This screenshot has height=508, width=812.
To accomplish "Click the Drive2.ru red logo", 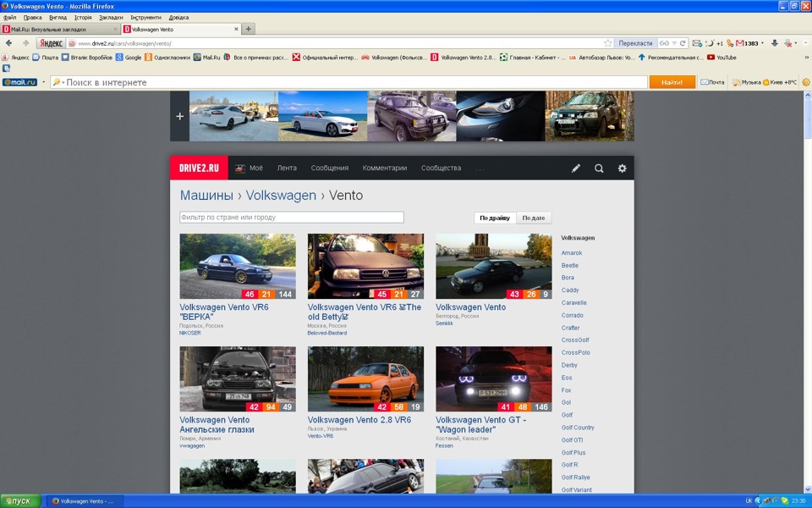I will [199, 168].
